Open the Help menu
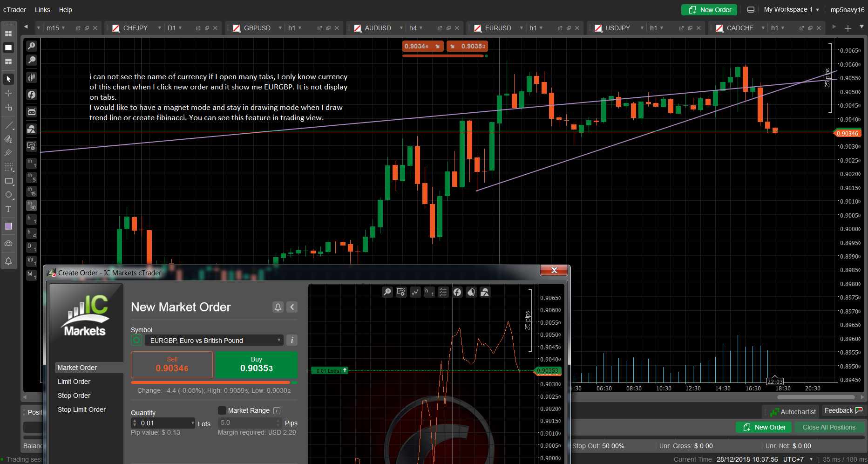The height and width of the screenshot is (464, 868). coord(66,10)
